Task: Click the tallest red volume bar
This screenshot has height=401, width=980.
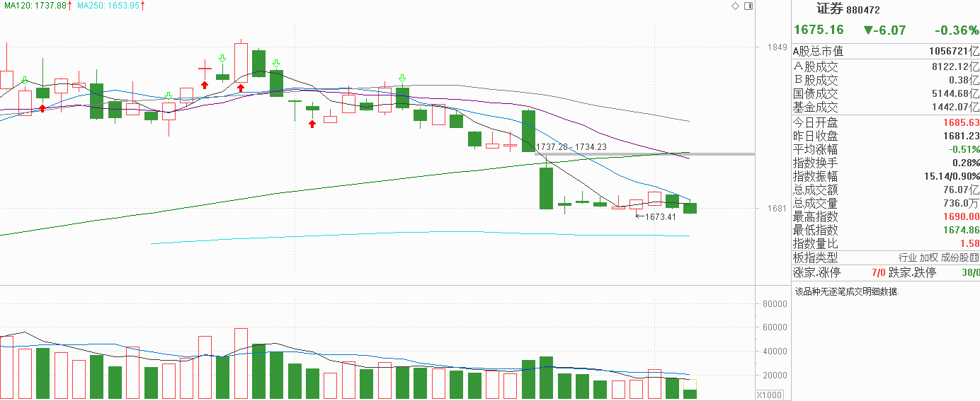Action: 241,364
